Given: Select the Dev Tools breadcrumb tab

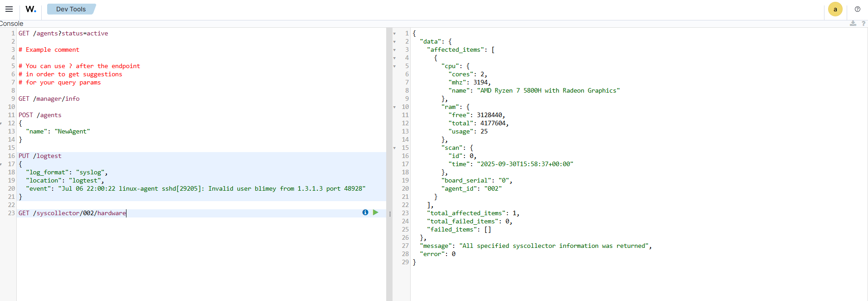Looking at the screenshot, I should (71, 9).
